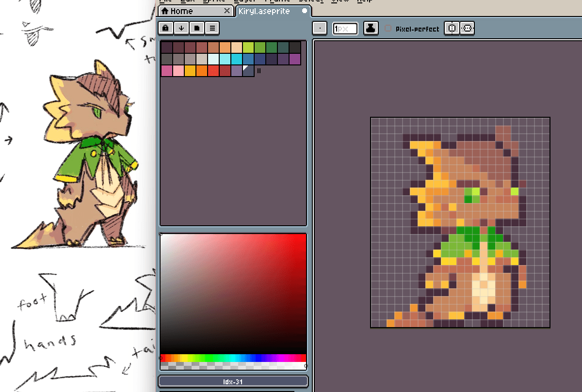The image size is (582, 392).
Task: Open palette presets folder button
Action: coord(197,28)
